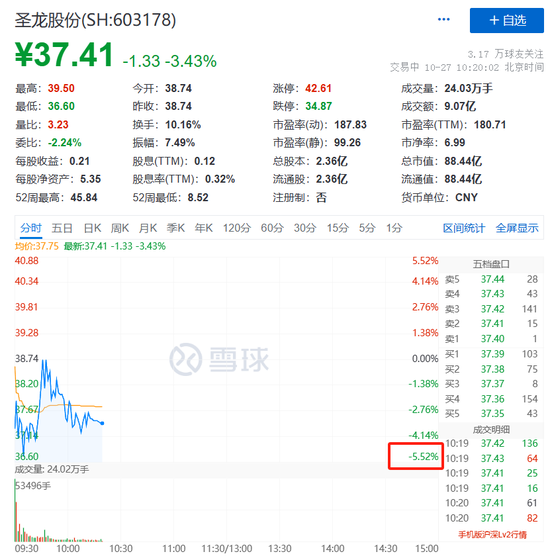Viewport: 550px width, 556px height.
Task: Click the latest price dot on intraday line
Action: (102, 423)
